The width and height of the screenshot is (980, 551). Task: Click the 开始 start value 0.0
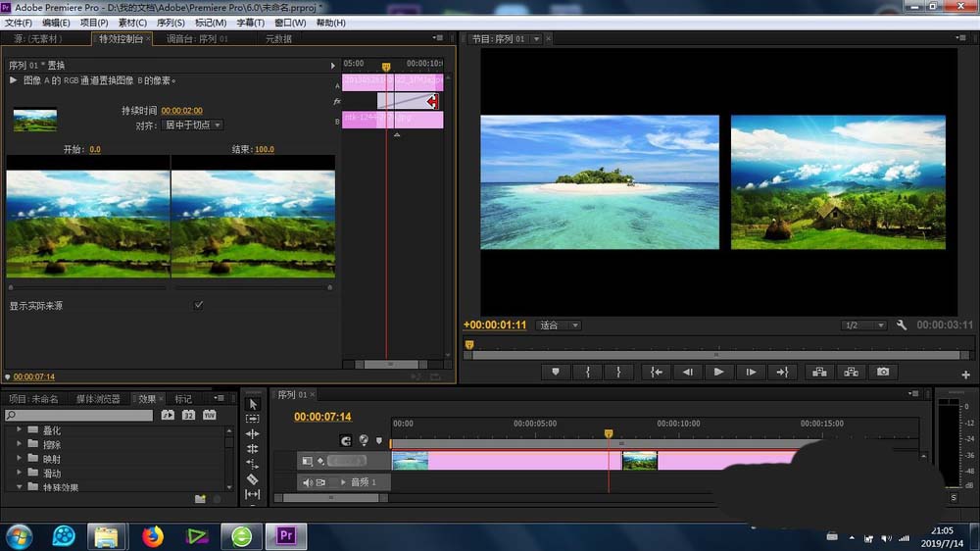(95, 149)
